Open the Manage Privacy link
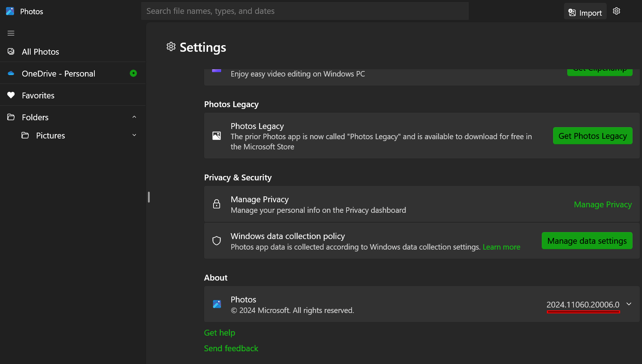 (603, 205)
